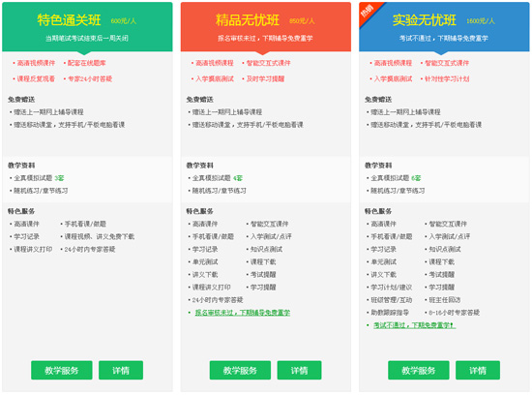Click red feature 高清视频课件 in 特色通关班
Screen dimensions: 532x395
[x=36, y=63]
